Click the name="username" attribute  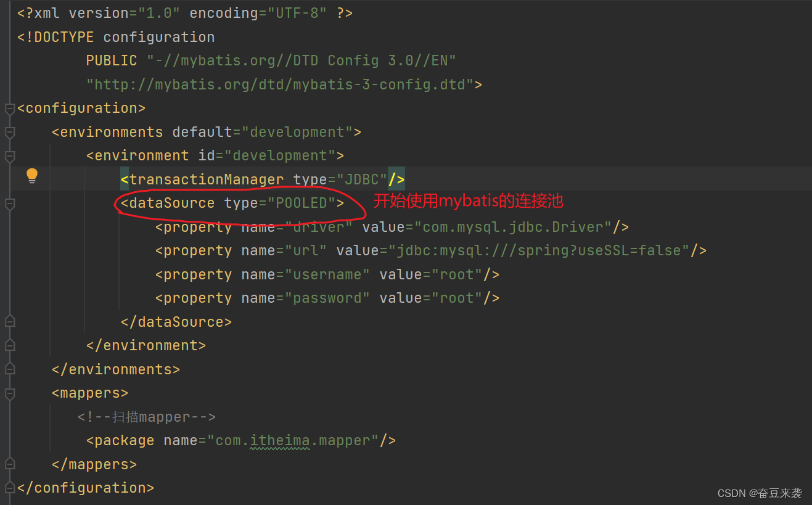(x=305, y=274)
